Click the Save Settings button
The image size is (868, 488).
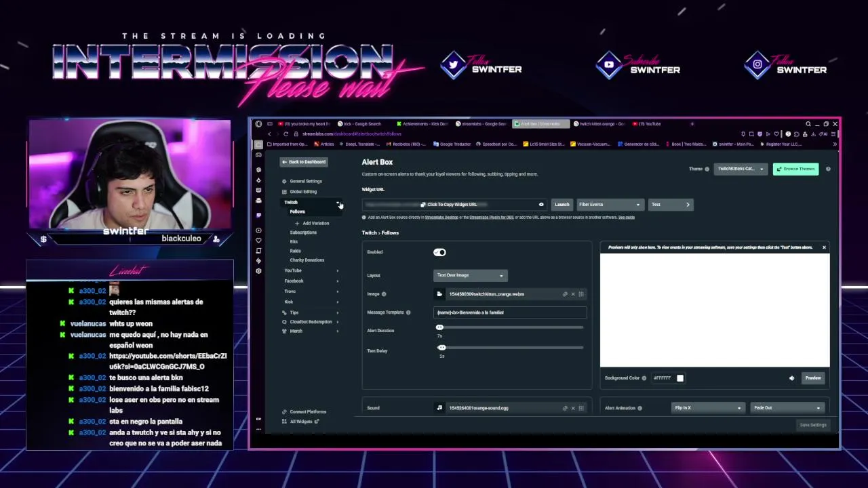pos(813,425)
